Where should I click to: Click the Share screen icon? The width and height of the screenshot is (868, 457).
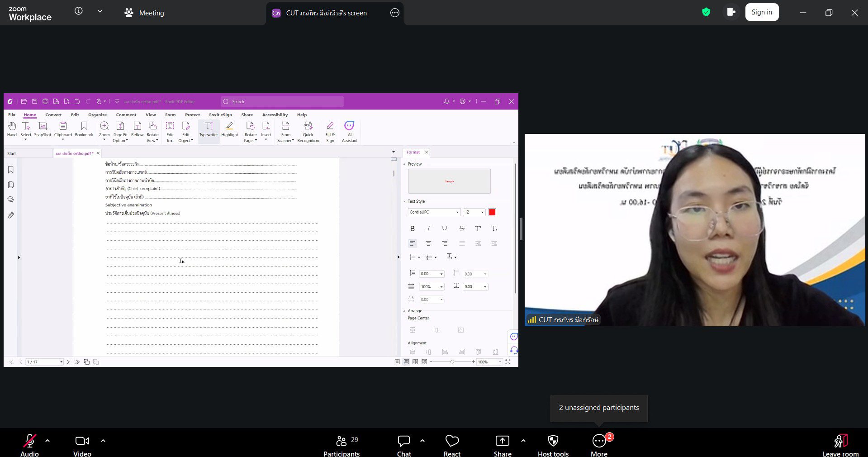click(502, 441)
